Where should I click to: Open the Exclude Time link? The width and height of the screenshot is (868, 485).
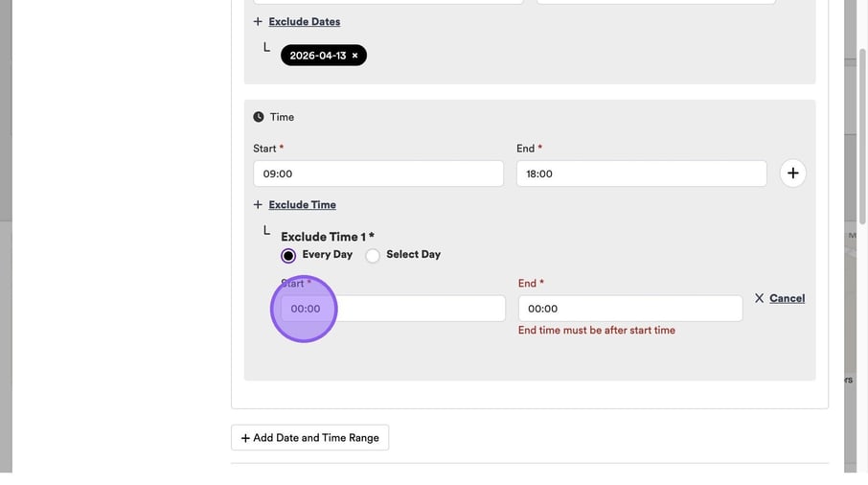302,204
